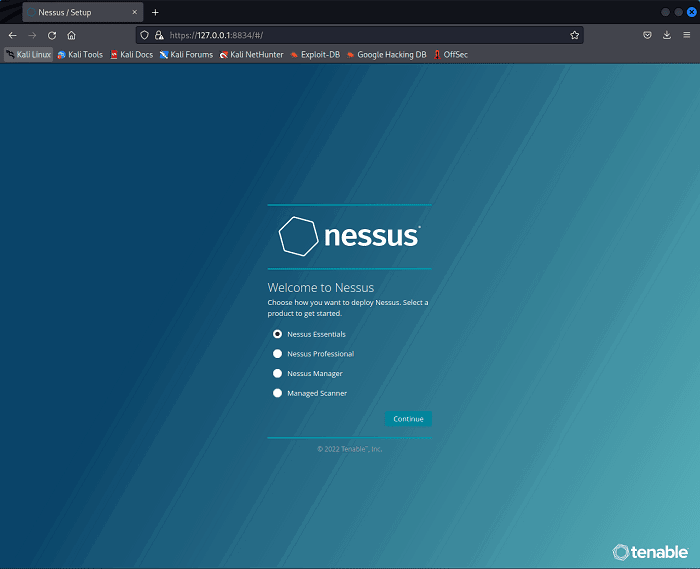Click the '© 2022 Tenable, Inc.' footer text

[350, 449]
